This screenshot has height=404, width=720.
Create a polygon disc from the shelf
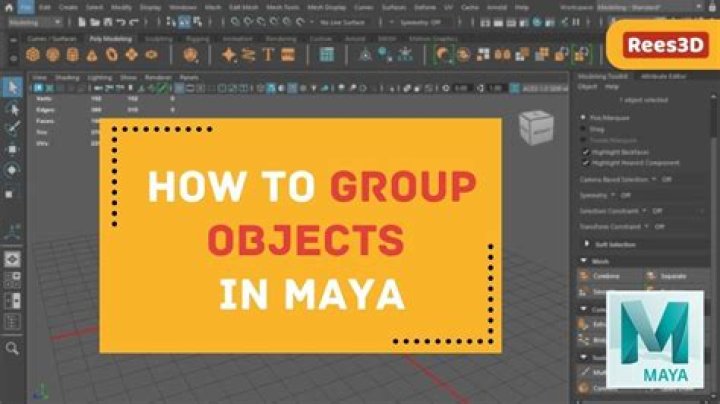tap(151, 55)
